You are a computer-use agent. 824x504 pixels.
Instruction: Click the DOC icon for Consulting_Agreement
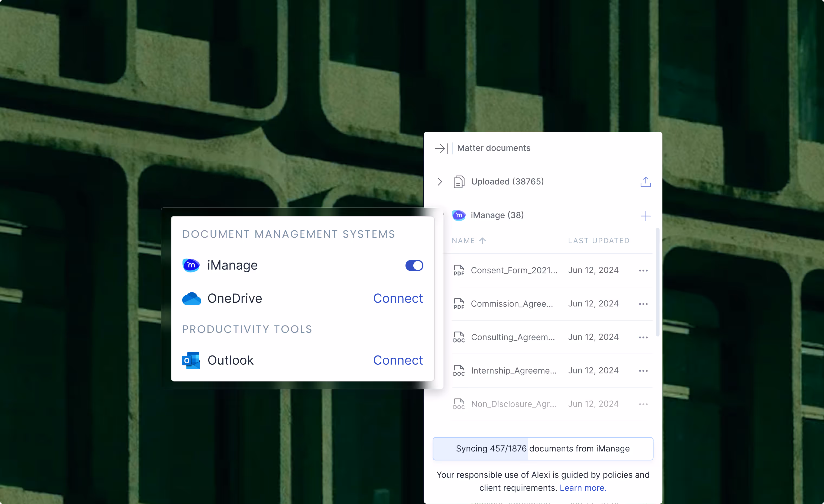coord(459,337)
